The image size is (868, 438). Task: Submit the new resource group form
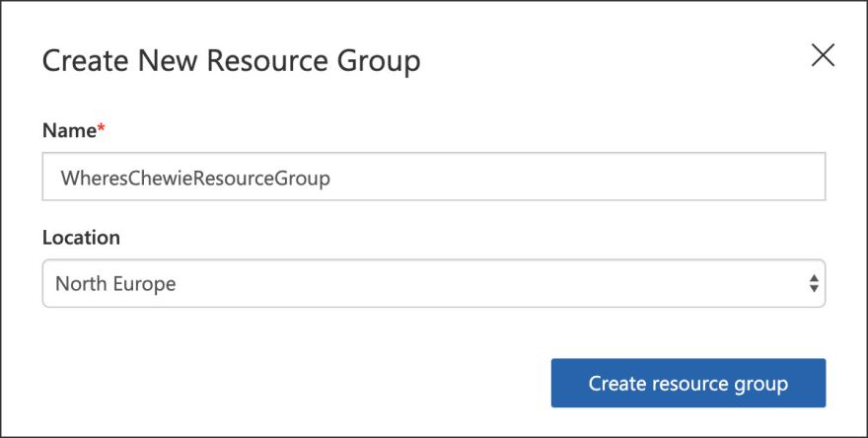click(688, 383)
